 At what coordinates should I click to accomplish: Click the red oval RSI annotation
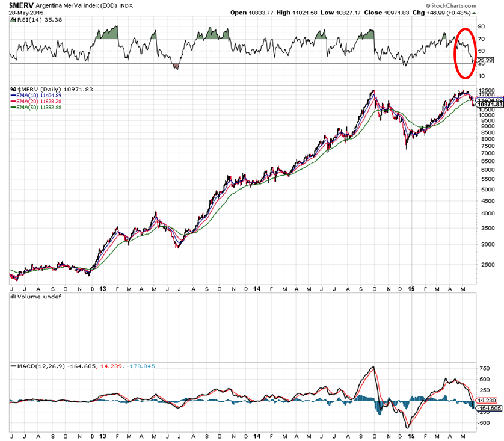(464, 53)
